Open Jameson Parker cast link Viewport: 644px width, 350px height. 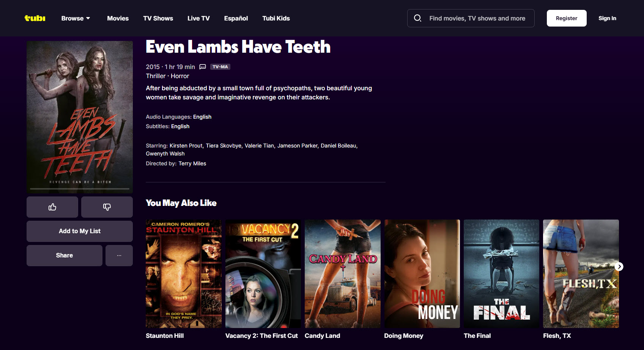(297, 146)
